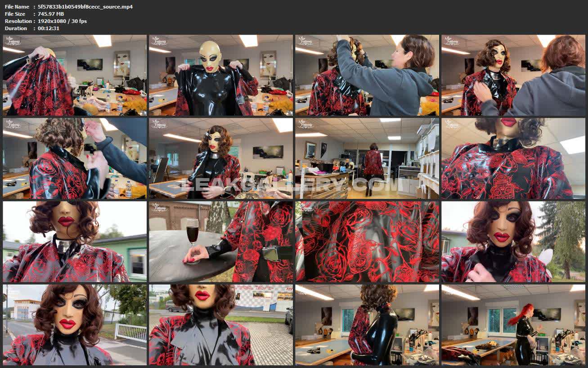
Task: Open the thumbnail showing the hoodie from behind
Action: pos(513,75)
